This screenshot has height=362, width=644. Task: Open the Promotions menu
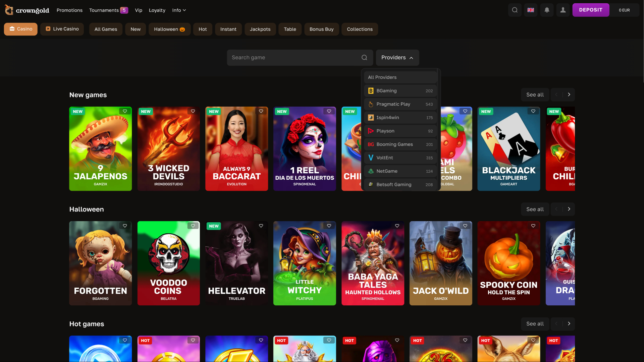tap(69, 10)
